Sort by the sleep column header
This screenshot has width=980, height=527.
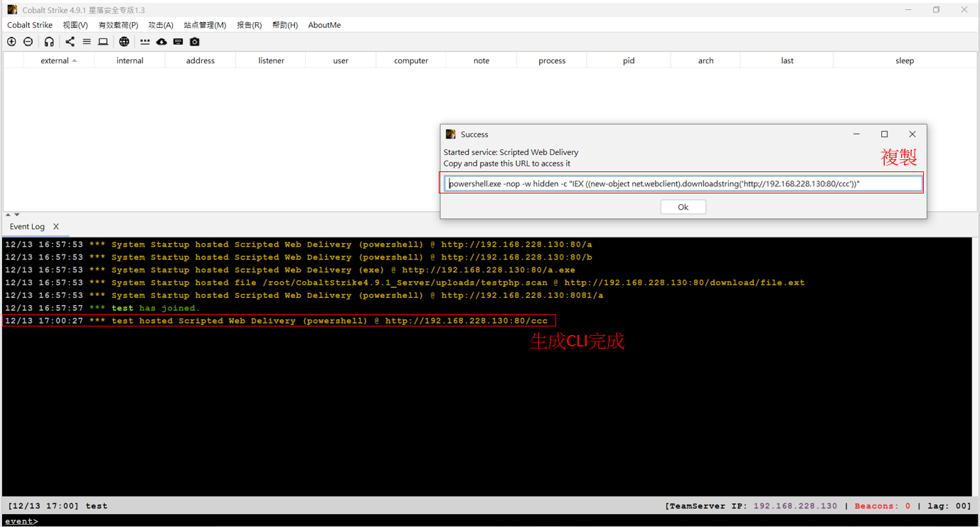[905, 61]
